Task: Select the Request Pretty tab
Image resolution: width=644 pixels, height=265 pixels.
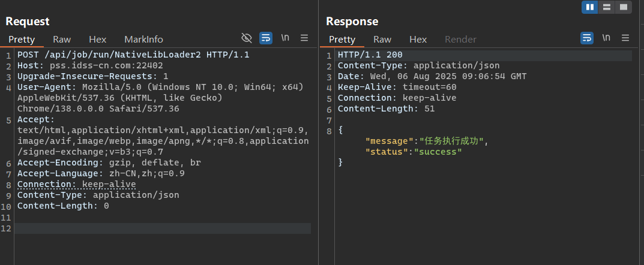Action: [22, 40]
